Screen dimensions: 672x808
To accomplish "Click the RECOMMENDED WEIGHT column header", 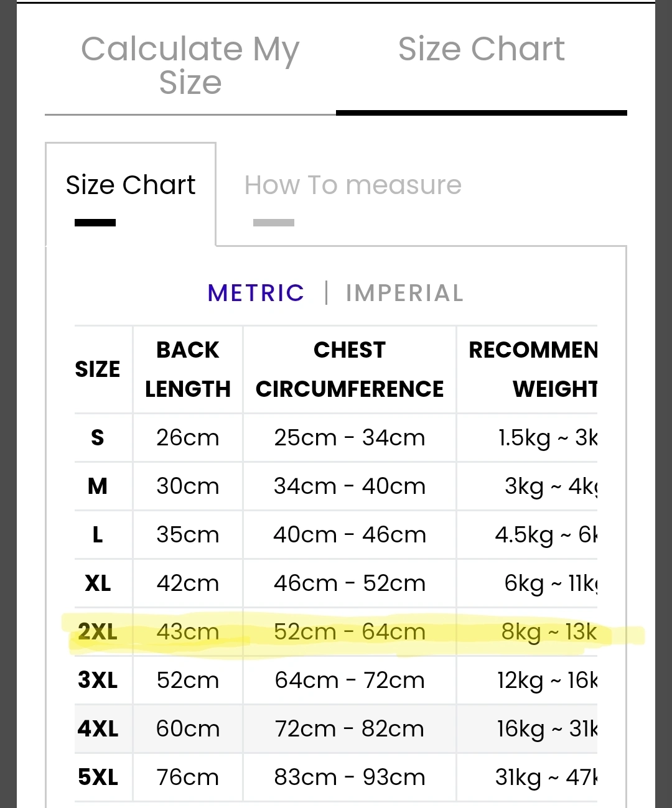I will (533, 369).
